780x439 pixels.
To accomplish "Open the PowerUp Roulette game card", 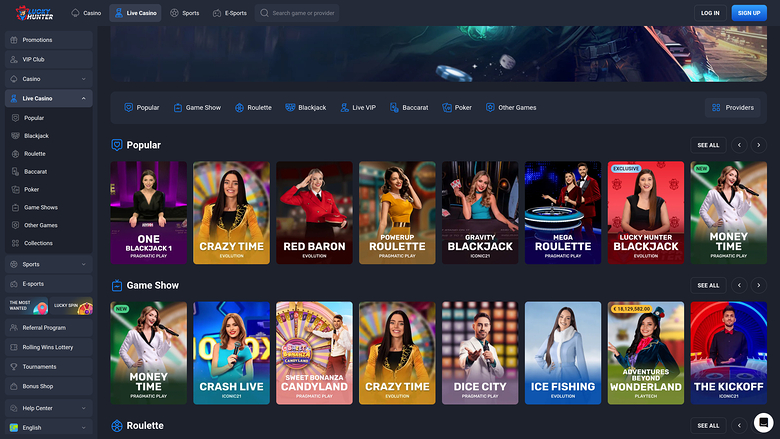I will 397,213.
